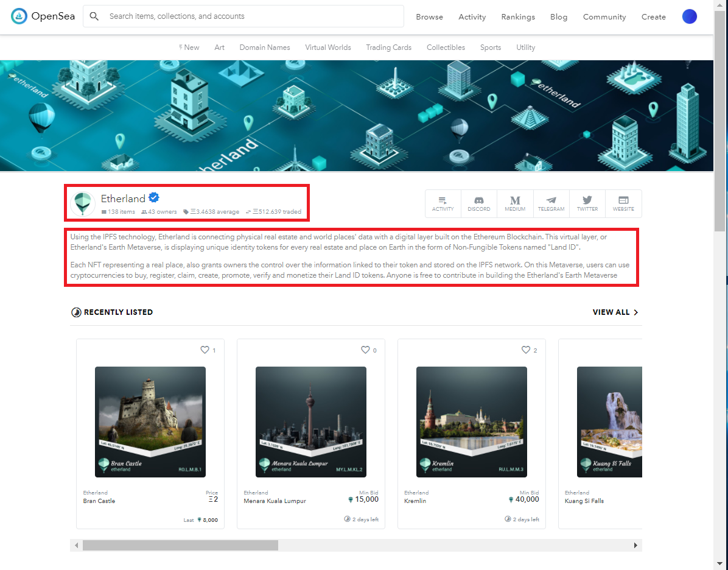Open the Discord link icon
Screen dimensions: 728x570
coord(478,203)
